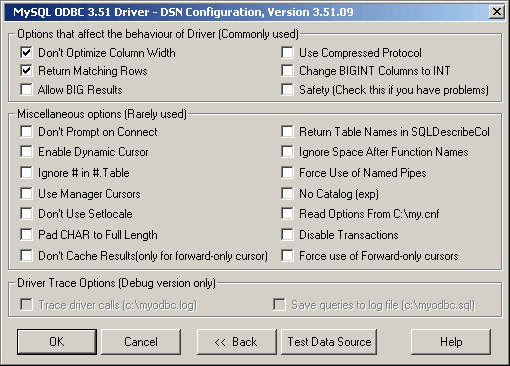Screen dimensions: 510x366
Task: Tick the Safety checkbox
Action: [x=287, y=89]
